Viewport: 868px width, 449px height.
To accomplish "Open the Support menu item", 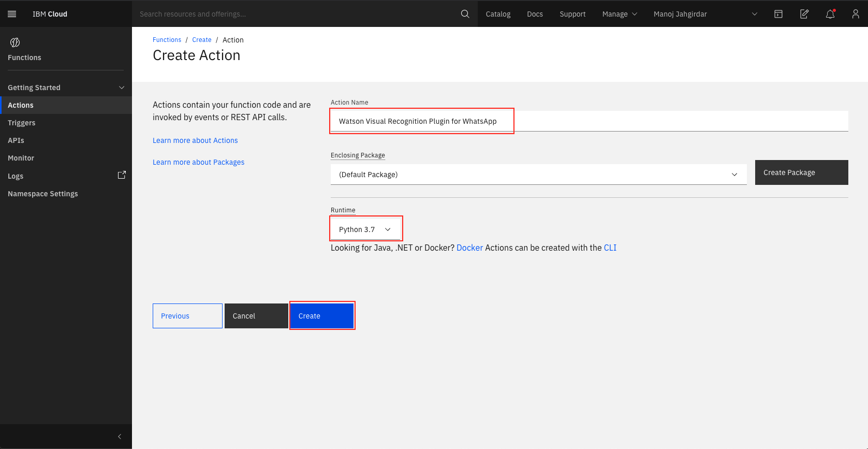I will pos(572,14).
